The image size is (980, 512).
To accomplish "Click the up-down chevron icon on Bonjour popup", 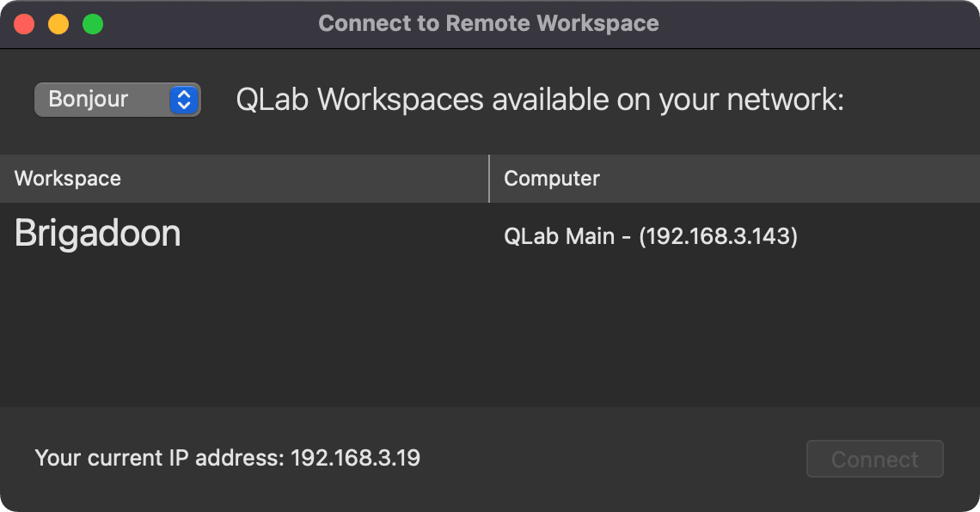I will tap(186, 100).
